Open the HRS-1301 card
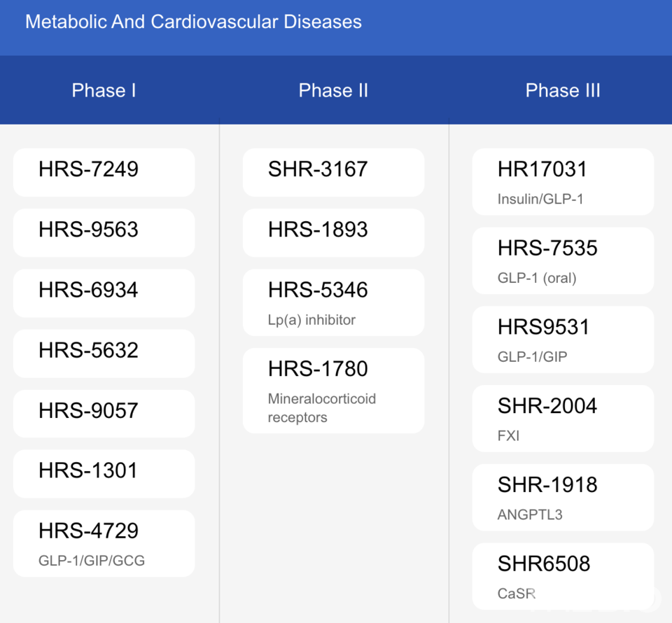672x623 pixels. point(104,474)
